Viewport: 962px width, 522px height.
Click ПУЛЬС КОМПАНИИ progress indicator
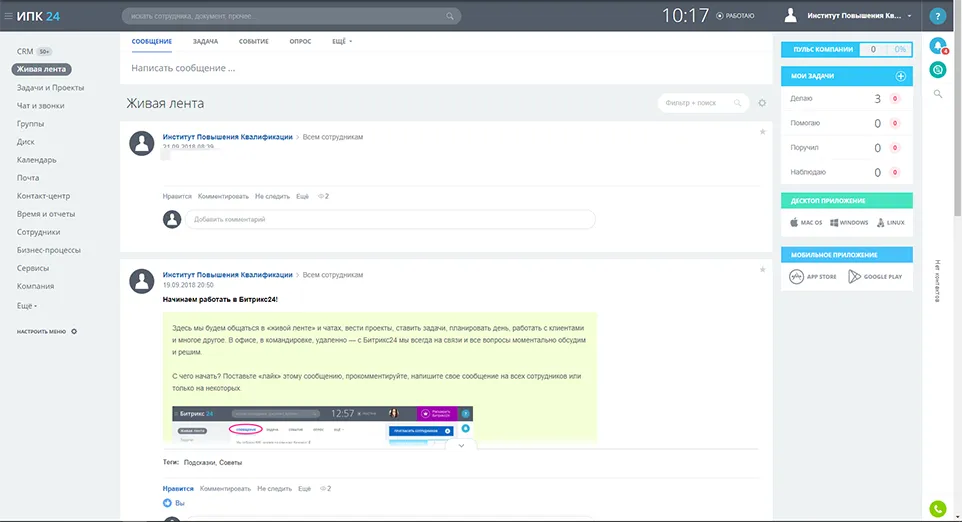point(847,49)
